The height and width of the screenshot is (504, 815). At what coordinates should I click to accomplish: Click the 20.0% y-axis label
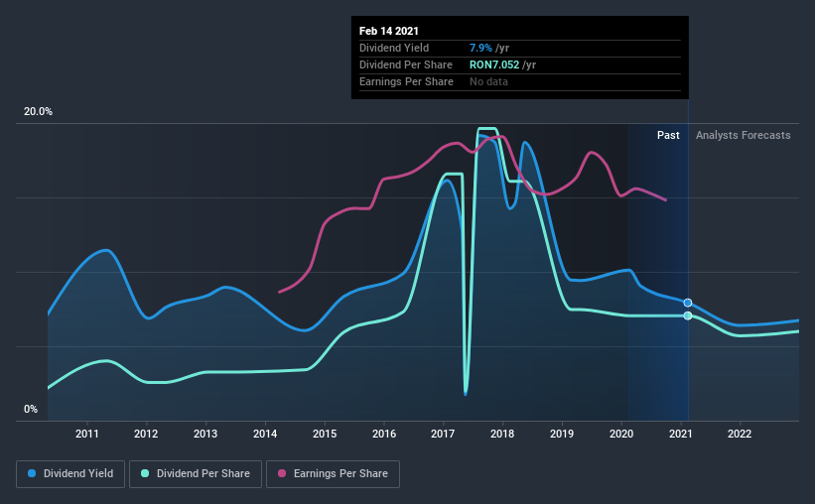[38, 112]
